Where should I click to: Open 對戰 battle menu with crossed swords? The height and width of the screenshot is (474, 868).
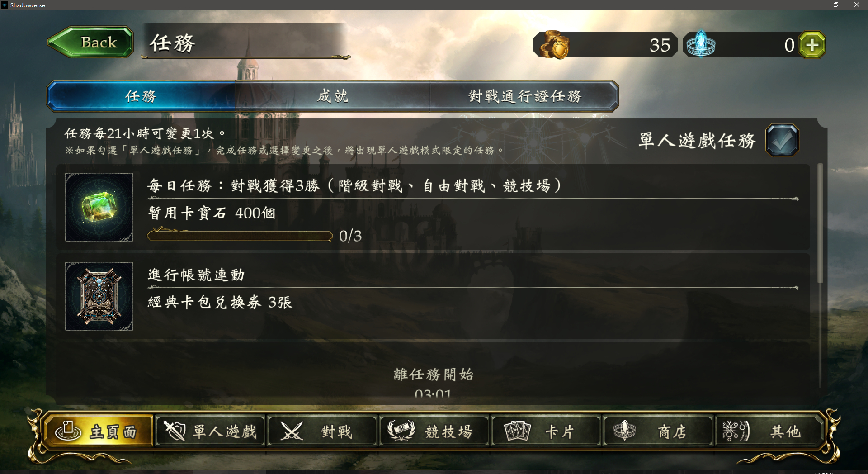[322, 431]
